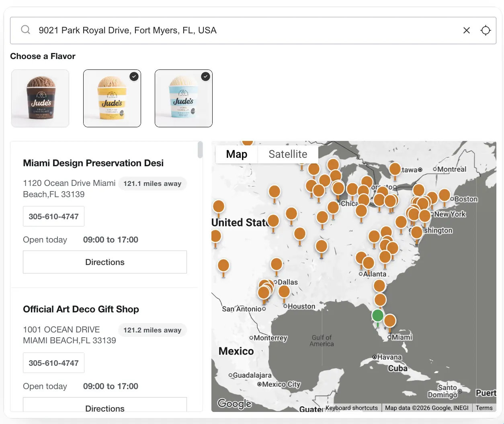Open Keyboard shortcuts on map
The width and height of the screenshot is (504, 424).
click(352, 408)
